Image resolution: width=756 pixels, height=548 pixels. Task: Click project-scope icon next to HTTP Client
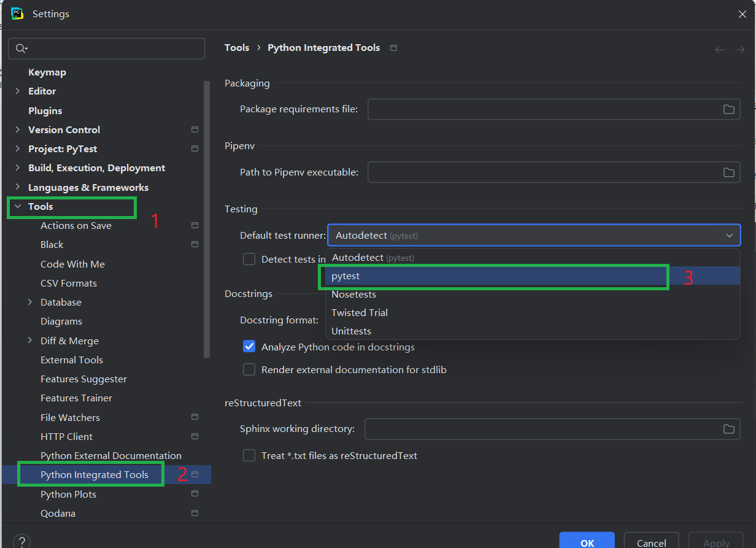[x=195, y=436]
